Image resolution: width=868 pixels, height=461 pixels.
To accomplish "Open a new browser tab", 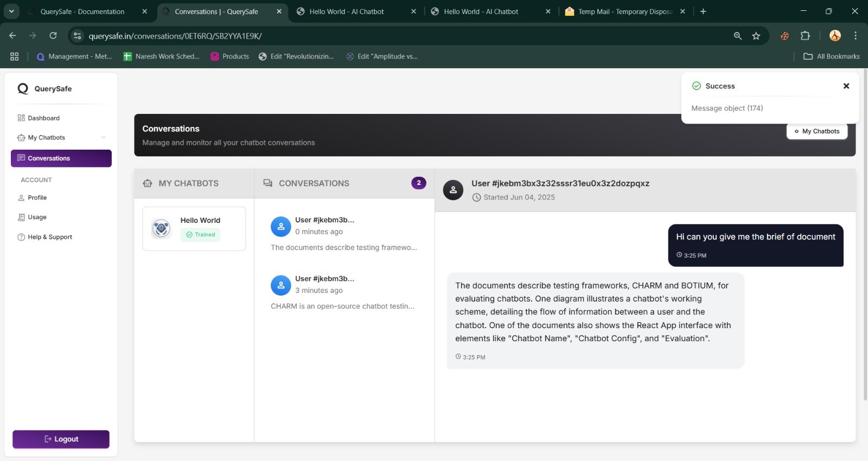I will 703,11.
